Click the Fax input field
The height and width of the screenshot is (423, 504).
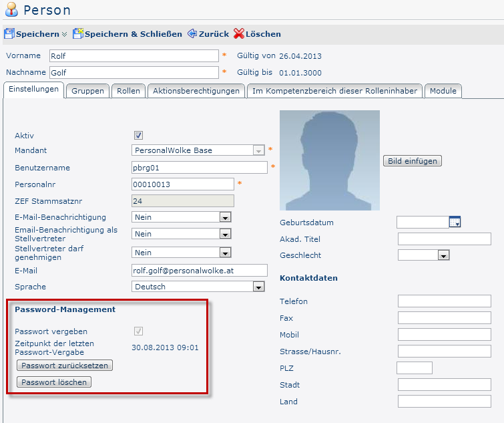tap(445, 318)
